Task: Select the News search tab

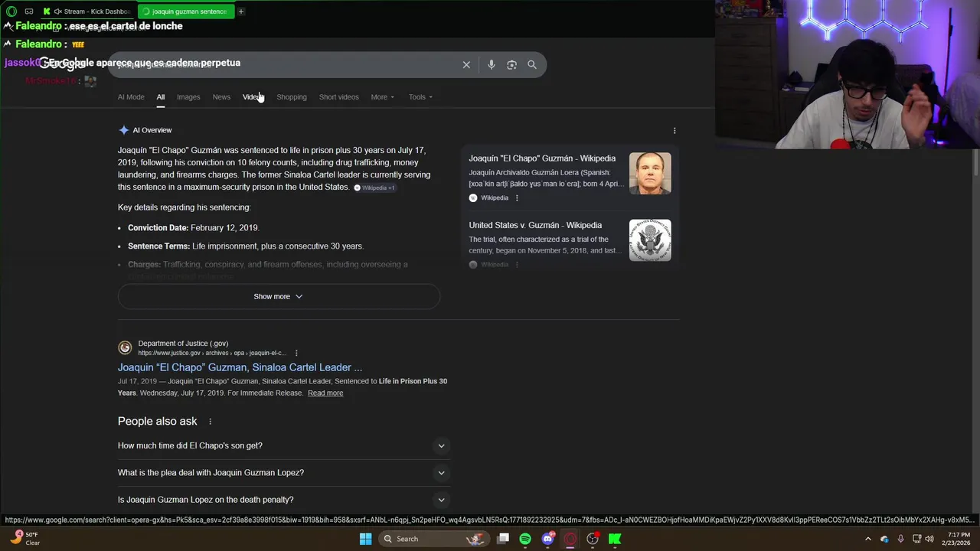Action: [x=221, y=97]
